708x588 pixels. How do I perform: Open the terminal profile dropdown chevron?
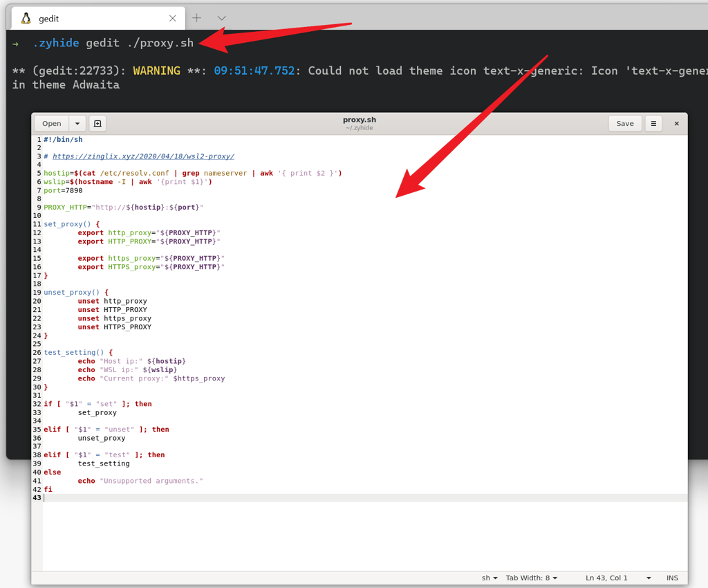(x=221, y=18)
